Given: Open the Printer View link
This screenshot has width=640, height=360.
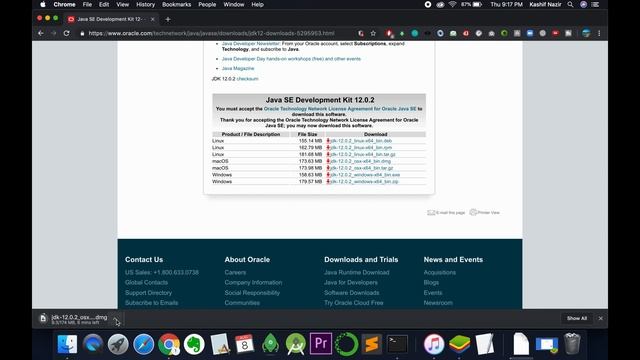Looking at the screenshot, I should tap(484, 213).
